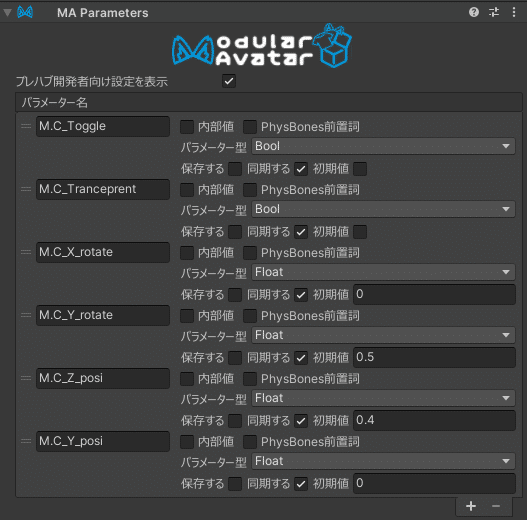527x520 pixels.
Task: Disable 同期する for M.C_Y_rotate
Action: click(301, 358)
